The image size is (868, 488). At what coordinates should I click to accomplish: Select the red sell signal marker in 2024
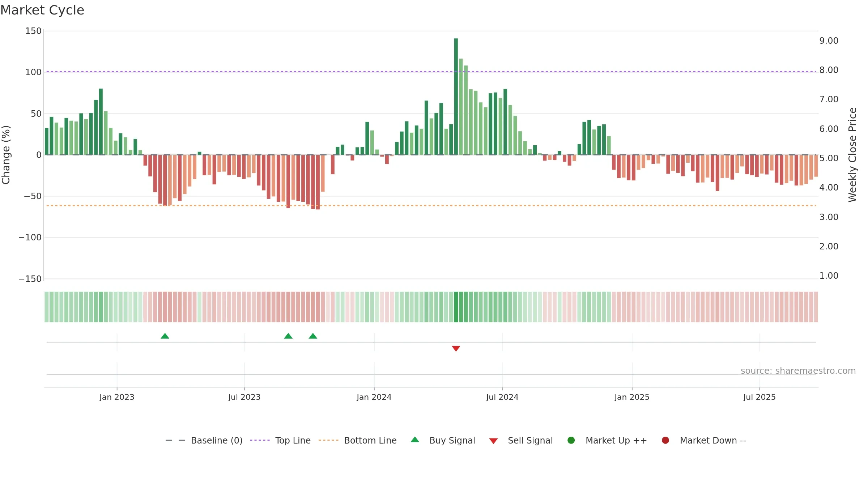[456, 348]
